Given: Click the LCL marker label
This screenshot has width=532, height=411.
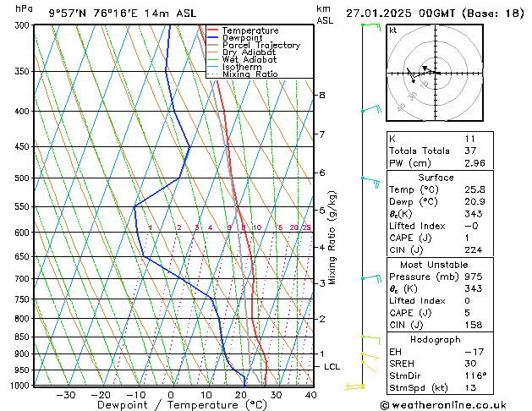Looking at the screenshot, I should pyautogui.click(x=332, y=366).
